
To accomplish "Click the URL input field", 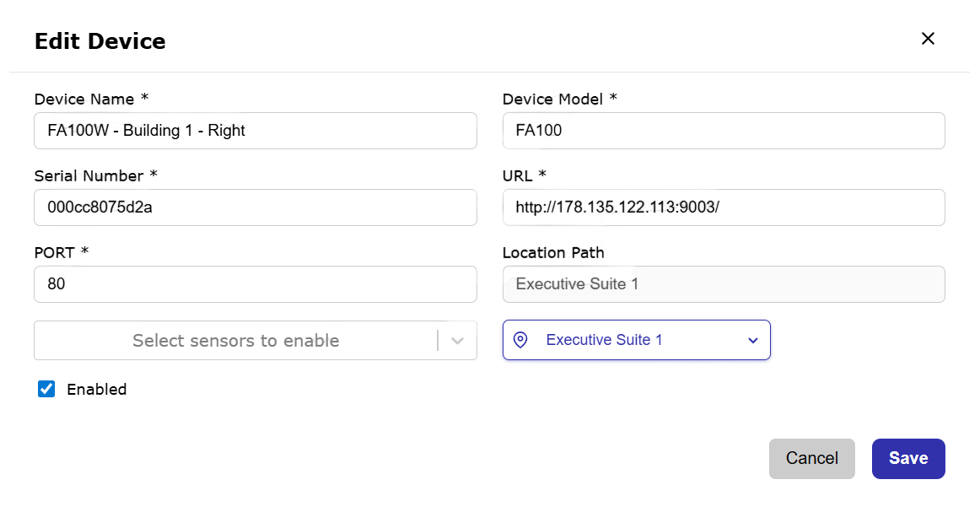I will [723, 207].
